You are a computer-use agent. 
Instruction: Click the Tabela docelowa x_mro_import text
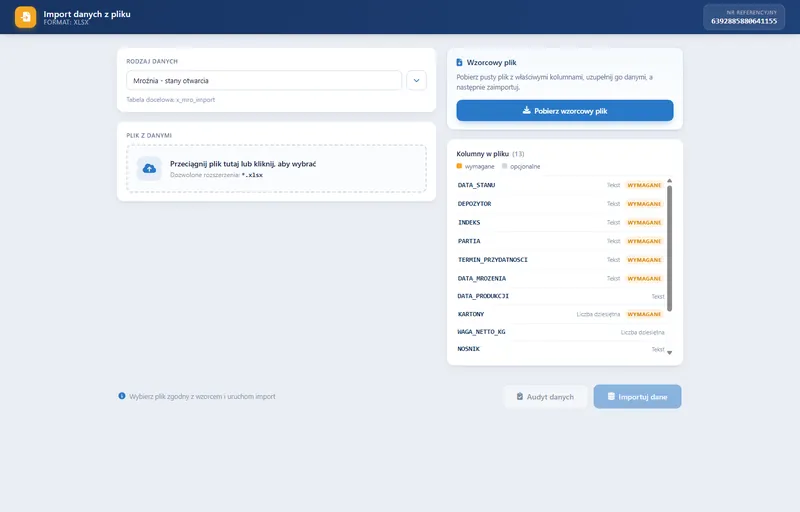coord(170,100)
